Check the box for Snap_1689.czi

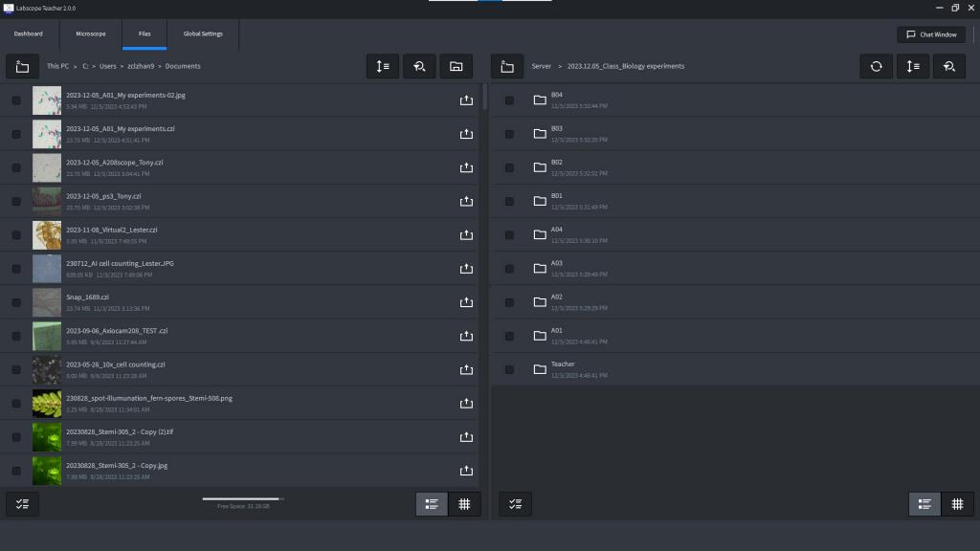16,302
